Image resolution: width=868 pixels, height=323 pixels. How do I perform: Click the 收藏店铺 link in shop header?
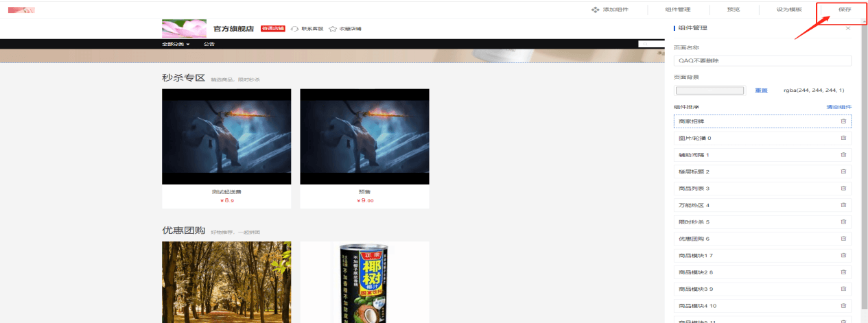[x=350, y=29]
